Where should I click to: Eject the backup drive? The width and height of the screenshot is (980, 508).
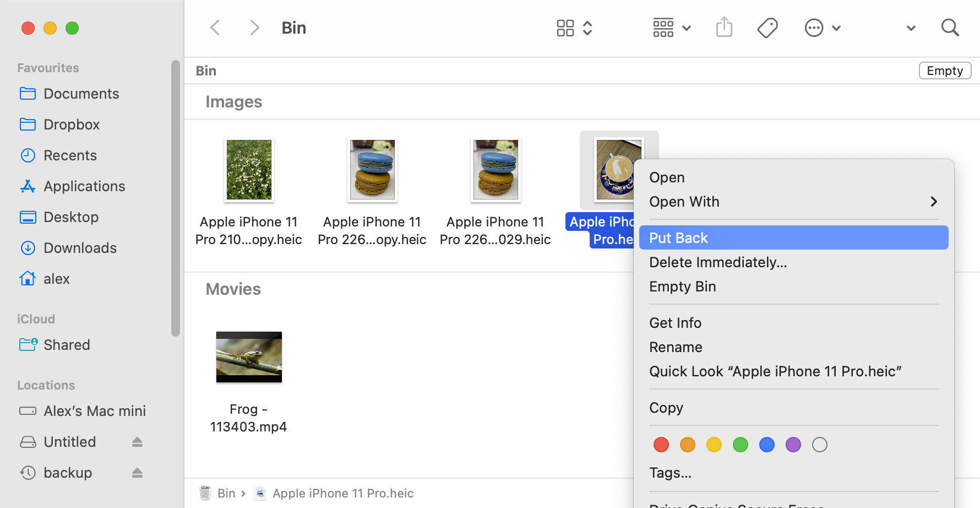(137, 473)
